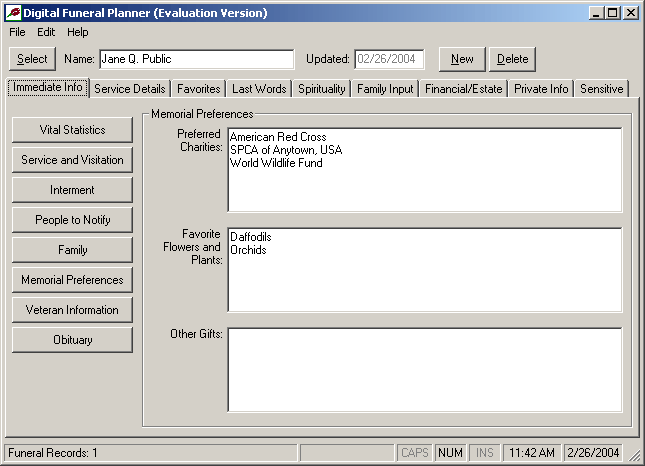Switch to the Immediate Info tab
The width and height of the screenshot is (645, 466).
click(48, 88)
